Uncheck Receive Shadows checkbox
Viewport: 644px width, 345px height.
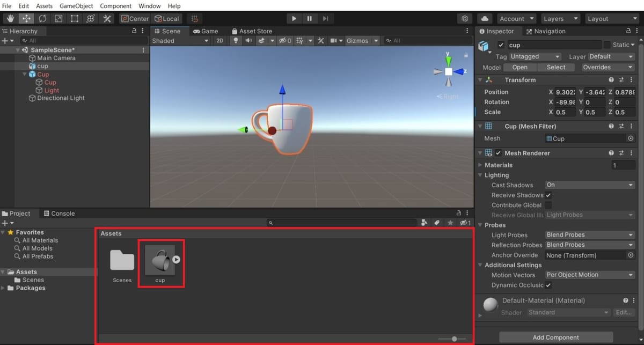pyautogui.click(x=548, y=195)
